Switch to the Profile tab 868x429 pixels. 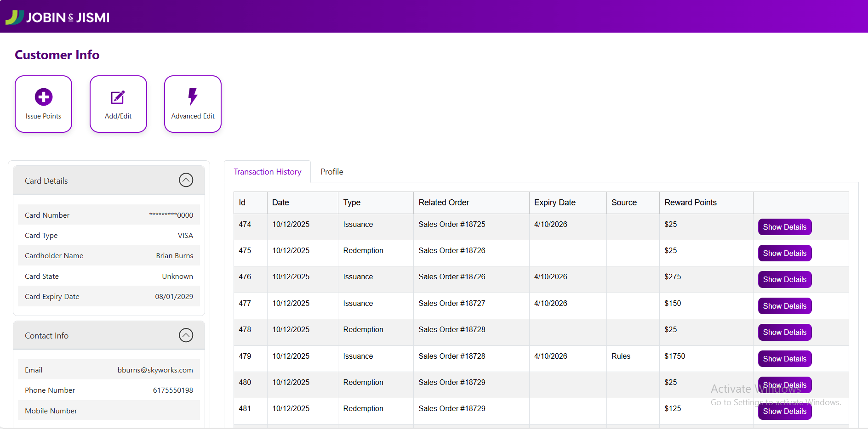pos(331,171)
